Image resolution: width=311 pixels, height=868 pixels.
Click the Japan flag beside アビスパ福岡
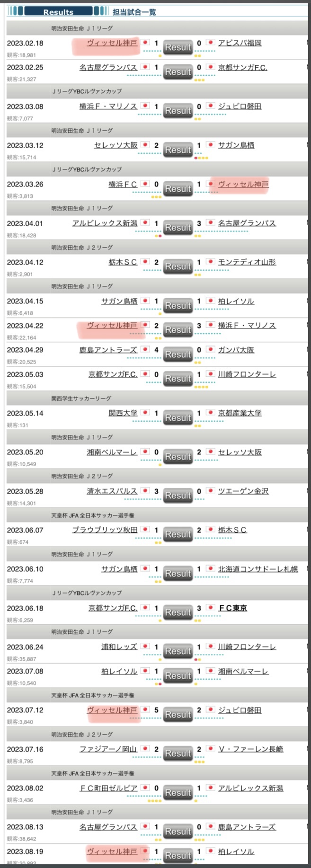pos(210,43)
